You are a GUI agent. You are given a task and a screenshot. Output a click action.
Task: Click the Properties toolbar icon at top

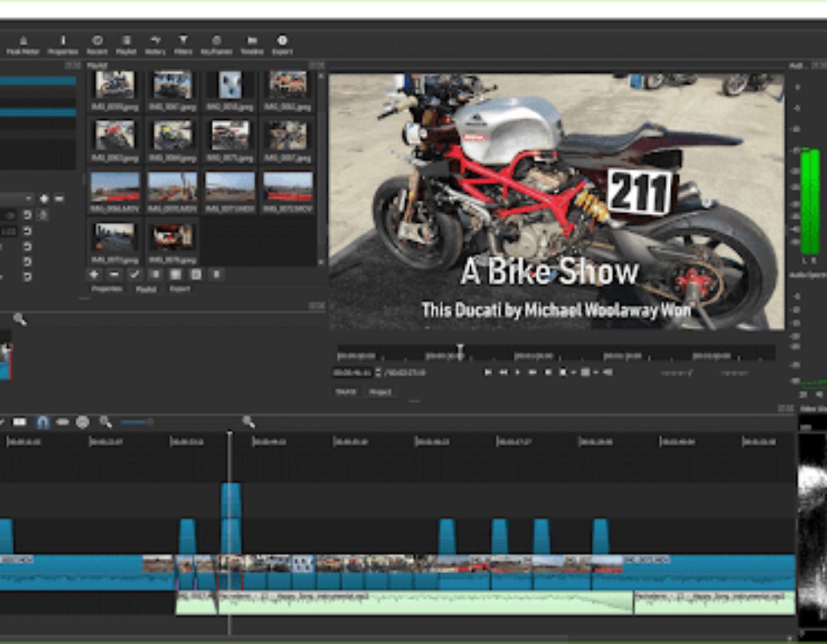pos(63,45)
